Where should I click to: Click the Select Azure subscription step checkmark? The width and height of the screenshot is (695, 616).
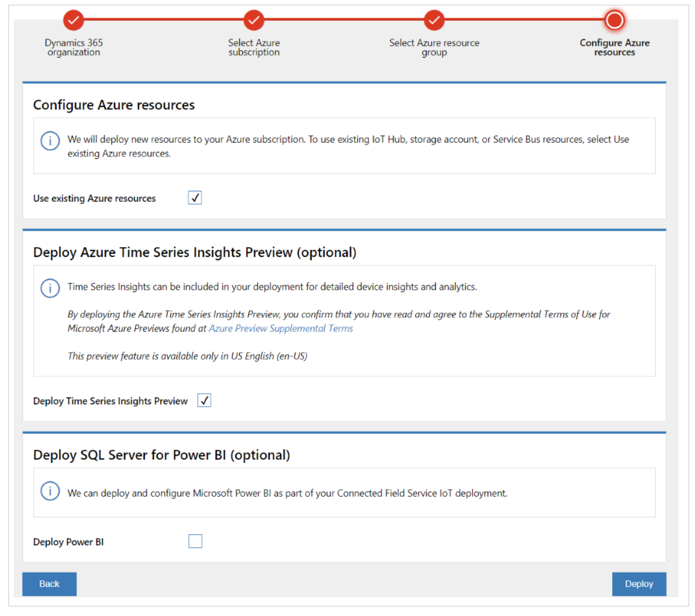[x=254, y=20]
